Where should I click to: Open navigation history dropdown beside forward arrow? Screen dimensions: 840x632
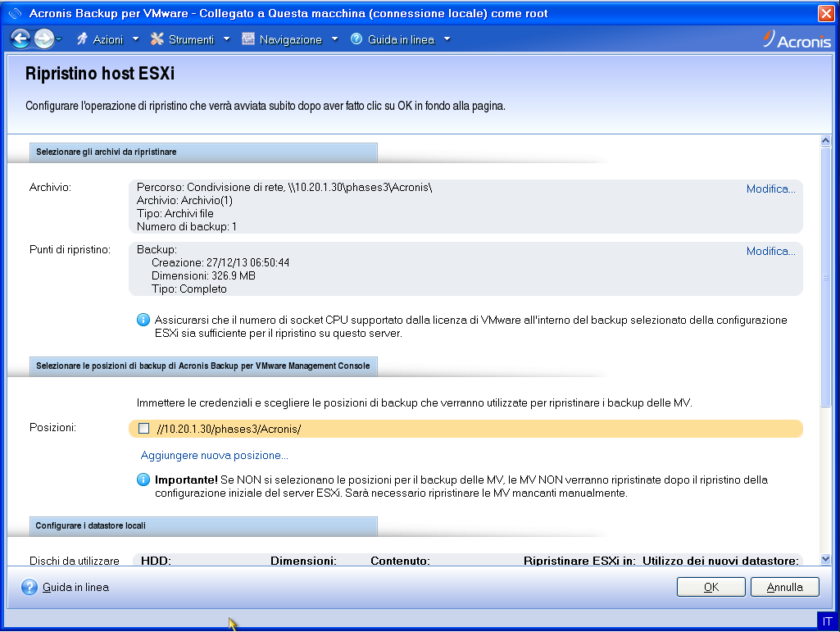pyautogui.click(x=59, y=39)
